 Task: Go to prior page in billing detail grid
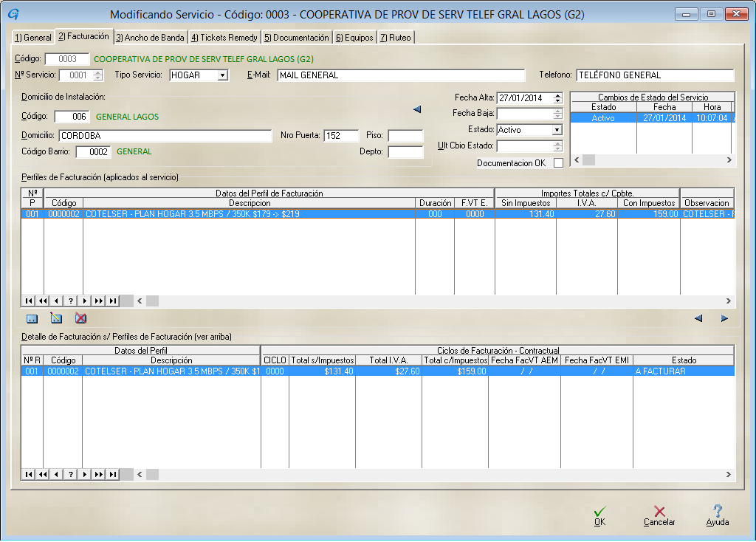click(x=43, y=475)
